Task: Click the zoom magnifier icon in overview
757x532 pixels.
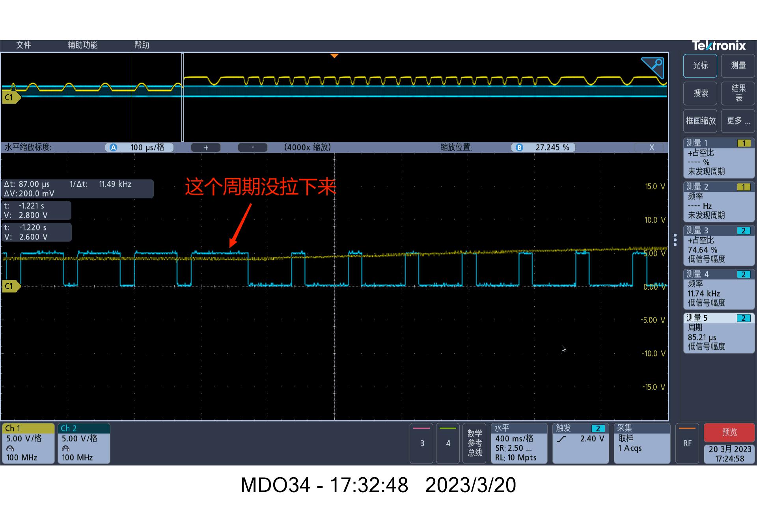Action: 653,67
